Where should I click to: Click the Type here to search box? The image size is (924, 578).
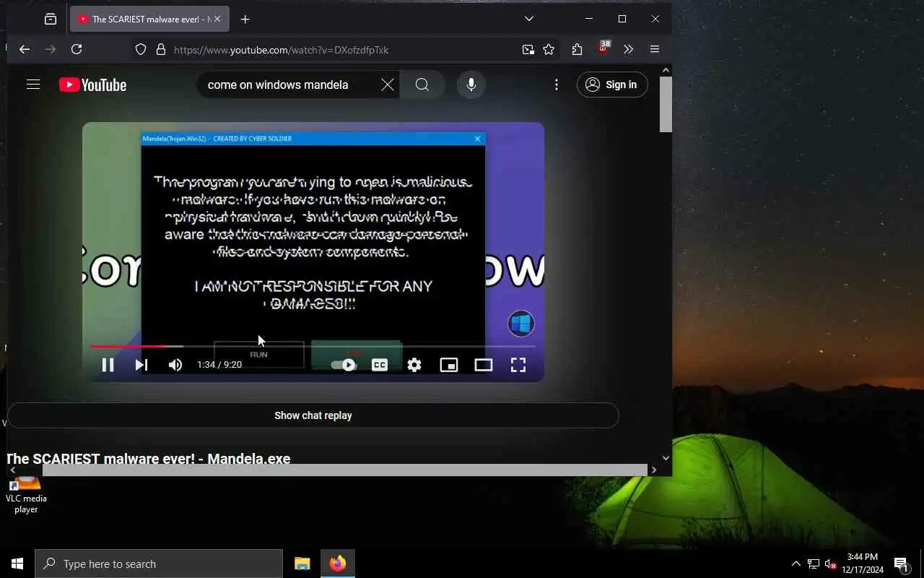click(x=159, y=564)
